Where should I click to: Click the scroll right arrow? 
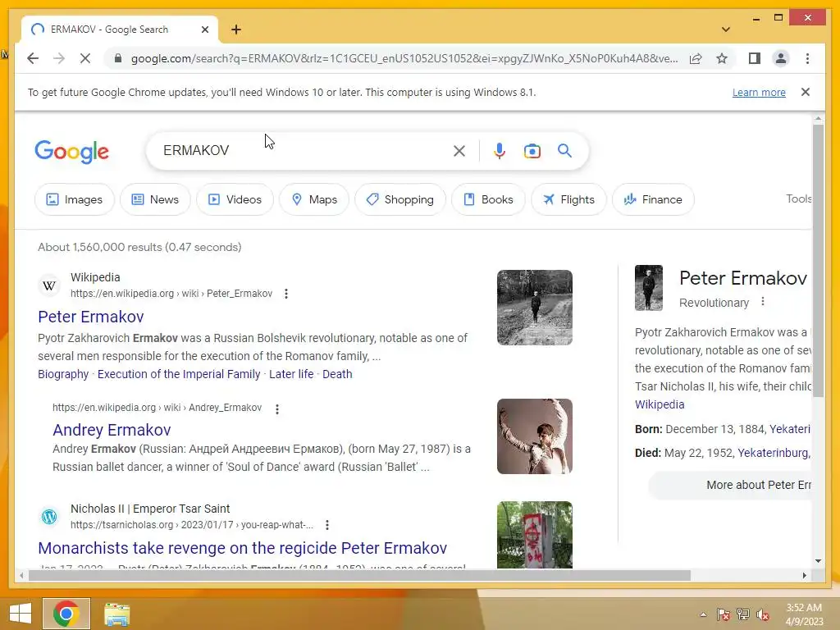click(x=804, y=575)
